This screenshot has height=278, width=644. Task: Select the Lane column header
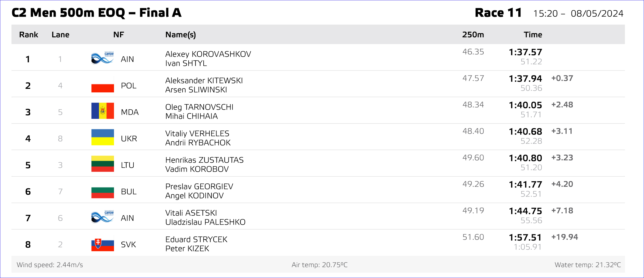(x=60, y=35)
